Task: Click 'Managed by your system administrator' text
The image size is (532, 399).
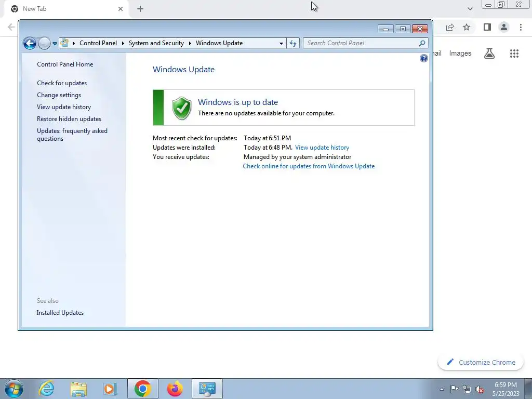Action: point(298,157)
